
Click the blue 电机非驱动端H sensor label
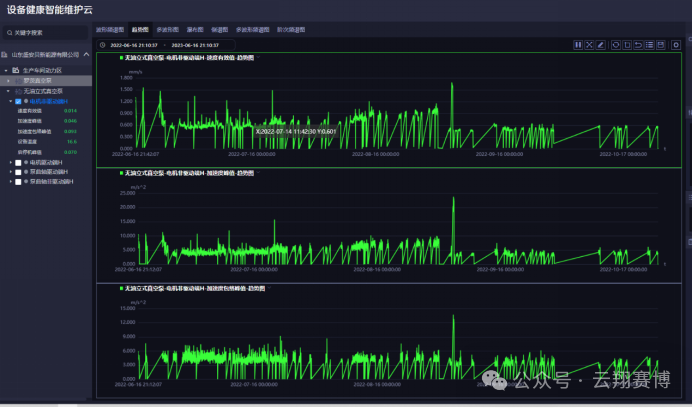pyautogui.click(x=49, y=102)
